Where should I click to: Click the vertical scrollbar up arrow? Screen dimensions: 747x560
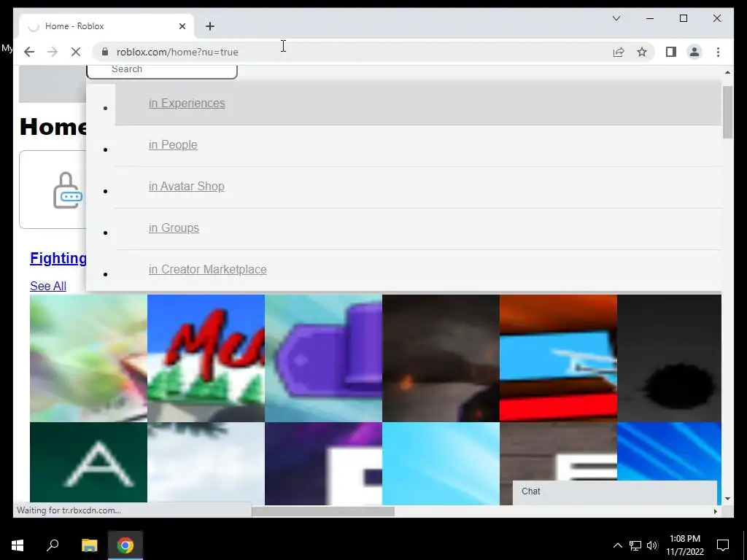727,72
